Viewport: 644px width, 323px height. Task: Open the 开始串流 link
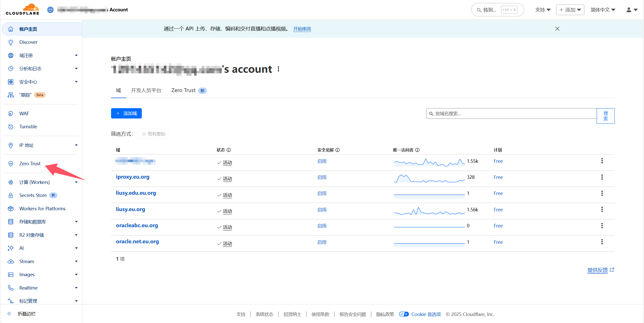tap(302, 29)
